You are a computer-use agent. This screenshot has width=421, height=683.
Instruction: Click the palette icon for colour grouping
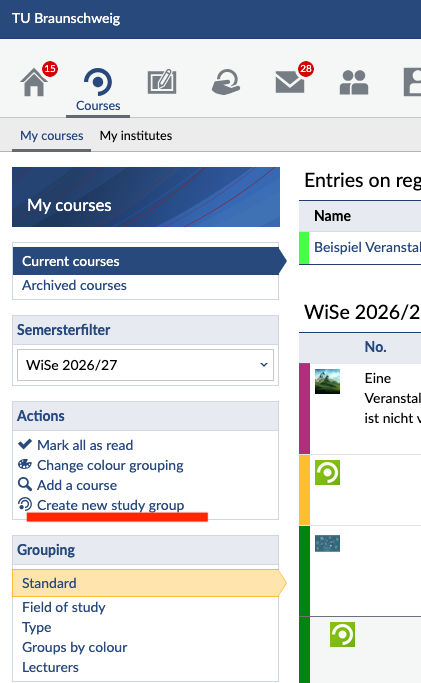pyautogui.click(x=25, y=464)
